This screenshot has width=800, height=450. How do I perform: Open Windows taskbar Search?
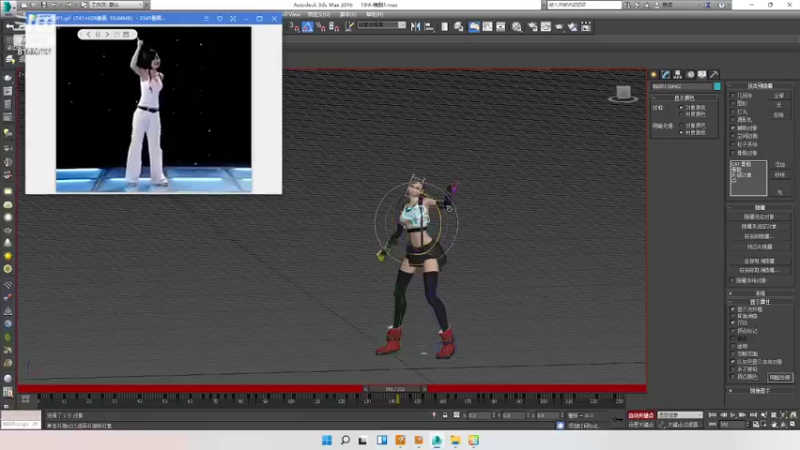tap(345, 440)
